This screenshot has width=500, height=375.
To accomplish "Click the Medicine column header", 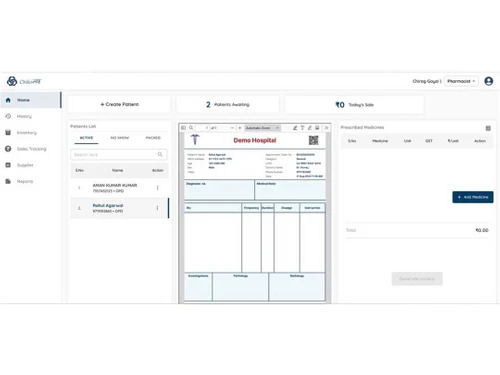I will 380,141.
